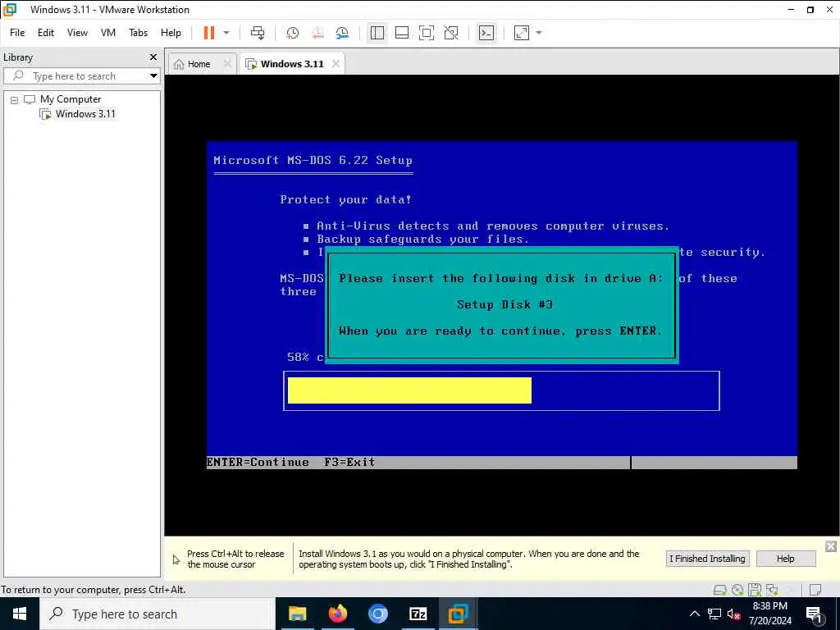Screen dimensions: 840x630
Task: Open the blue circle browser taskbar icon
Action: (377, 614)
